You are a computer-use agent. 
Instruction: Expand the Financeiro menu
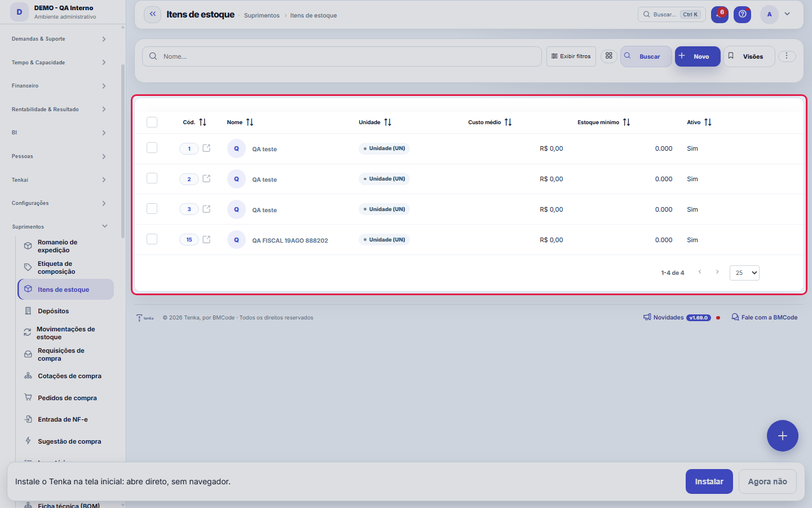(59, 86)
